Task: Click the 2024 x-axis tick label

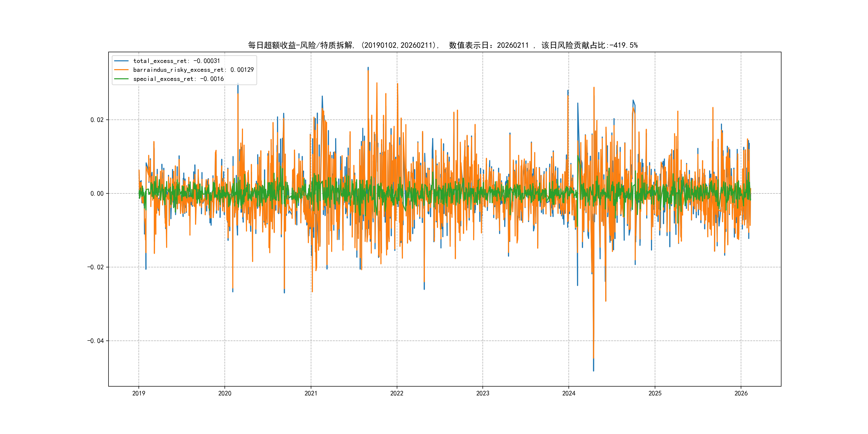Action: (569, 393)
